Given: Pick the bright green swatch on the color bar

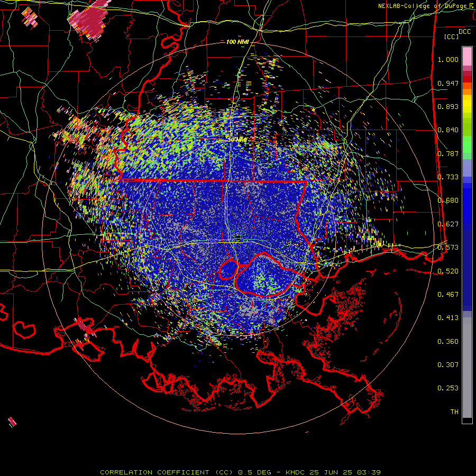Looking at the screenshot, I should [467, 145].
